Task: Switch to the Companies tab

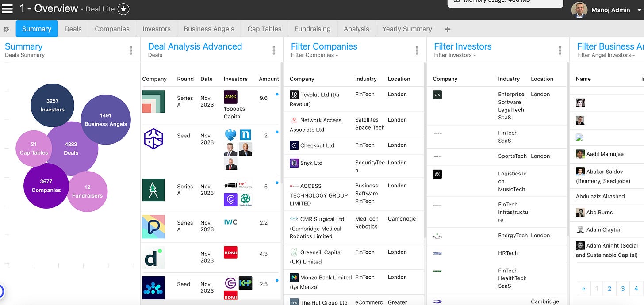Action: [x=112, y=29]
